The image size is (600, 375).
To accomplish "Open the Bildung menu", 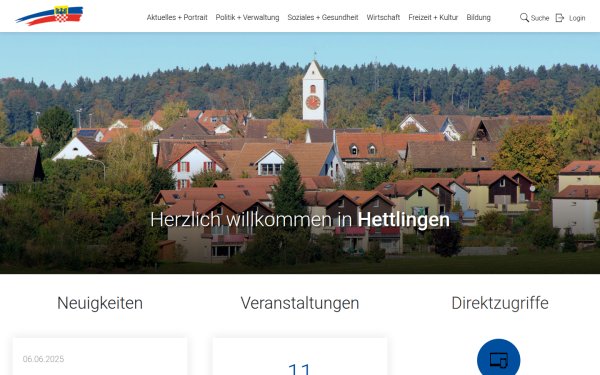I will (x=478, y=17).
